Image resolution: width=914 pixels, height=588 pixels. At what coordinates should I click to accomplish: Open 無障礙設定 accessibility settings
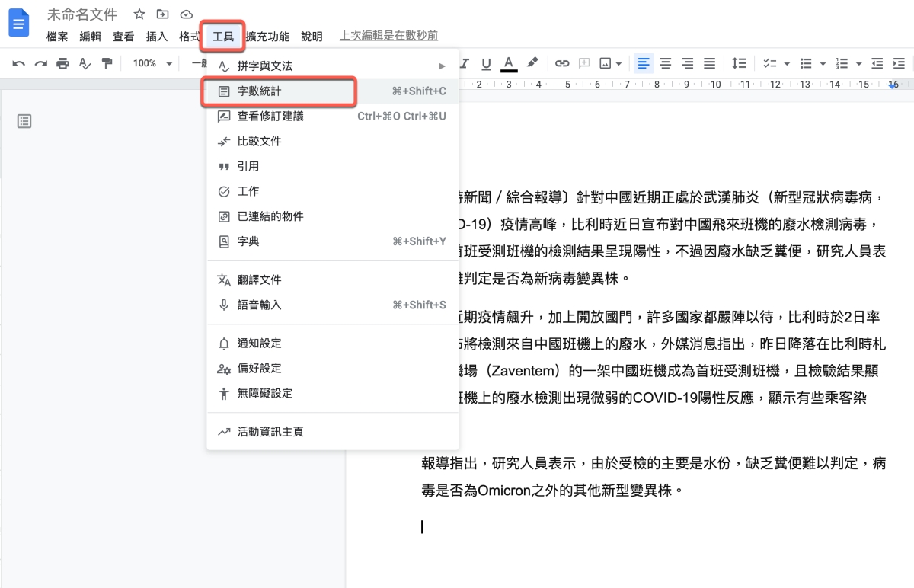click(333, 394)
